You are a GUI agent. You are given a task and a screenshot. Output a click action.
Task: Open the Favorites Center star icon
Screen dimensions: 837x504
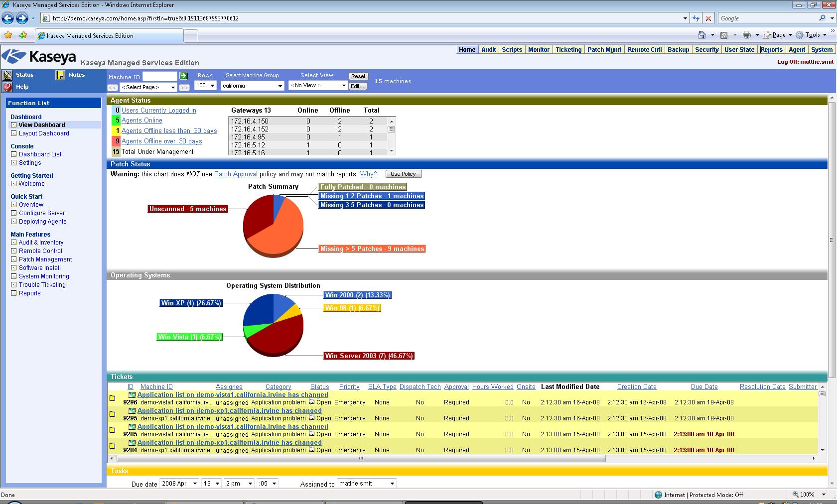(x=8, y=35)
